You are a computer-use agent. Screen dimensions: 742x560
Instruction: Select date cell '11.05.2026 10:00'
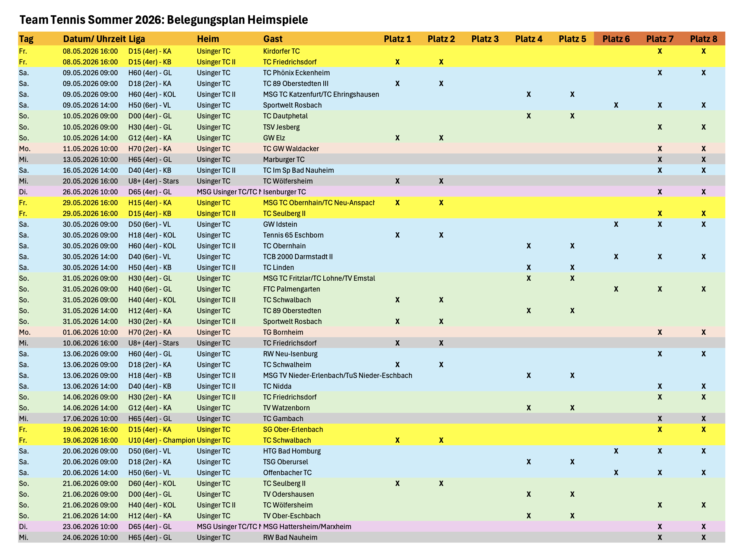90,149
